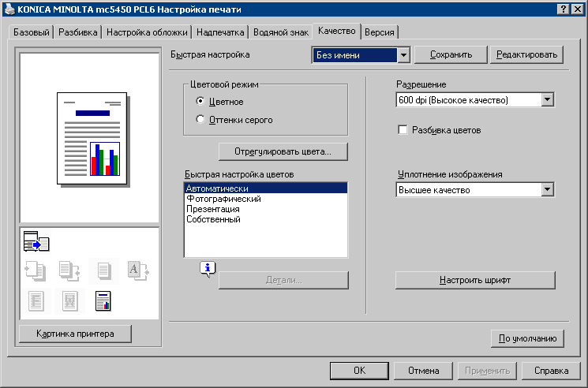Select the Оттенки серого radio button
Viewport: 588px width, 388px height.
200,119
